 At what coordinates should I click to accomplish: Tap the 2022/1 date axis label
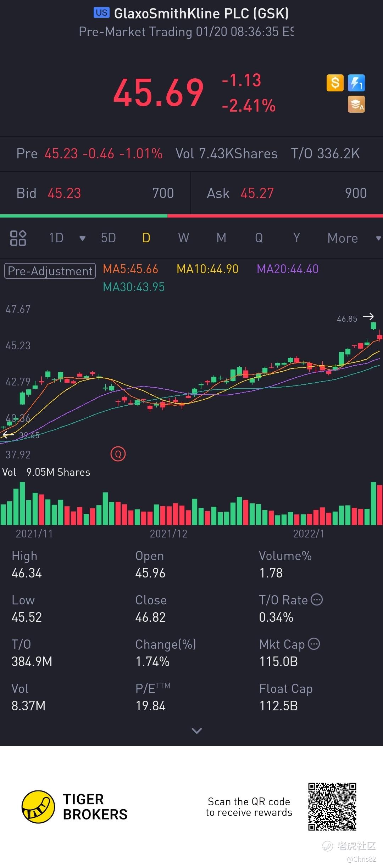point(309,534)
